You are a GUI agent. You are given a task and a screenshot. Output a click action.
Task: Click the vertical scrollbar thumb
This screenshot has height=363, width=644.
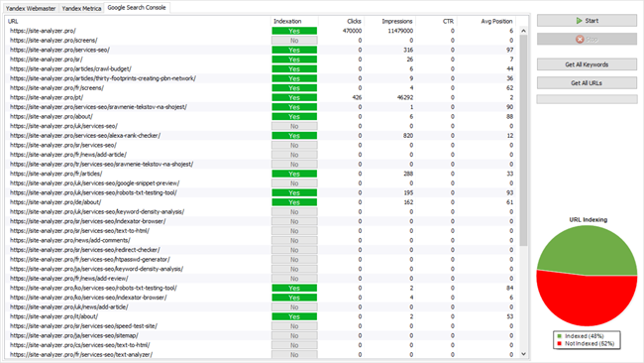coord(523,141)
